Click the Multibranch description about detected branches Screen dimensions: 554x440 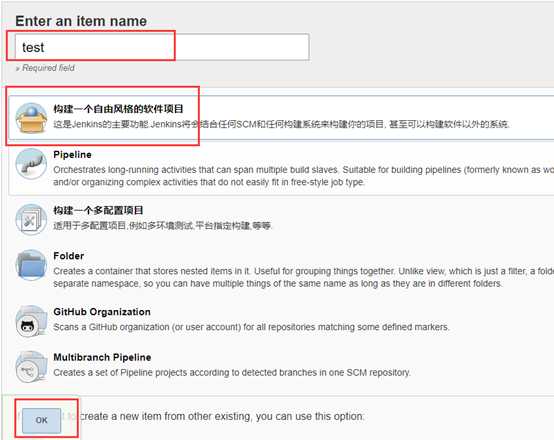pyautogui.click(x=232, y=372)
